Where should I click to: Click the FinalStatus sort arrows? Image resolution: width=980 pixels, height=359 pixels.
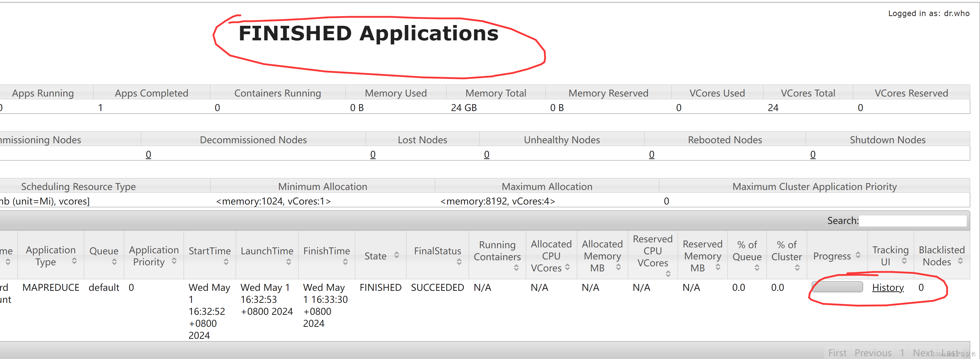pyautogui.click(x=459, y=262)
